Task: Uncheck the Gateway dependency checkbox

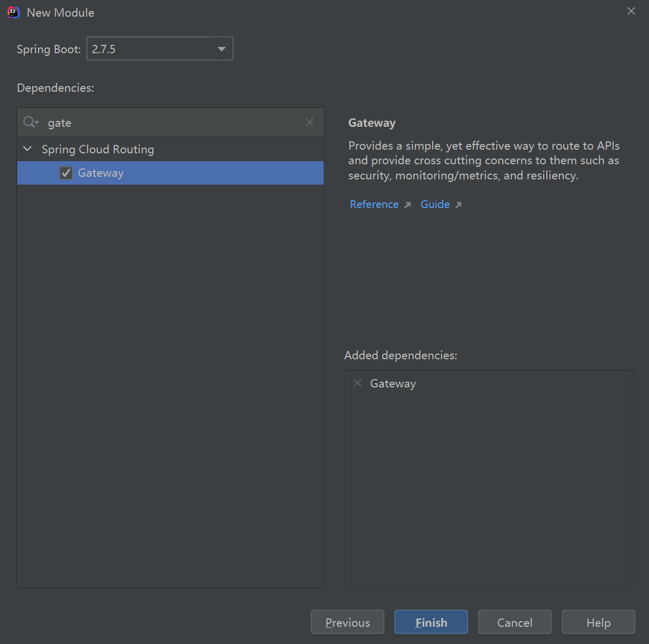Action: click(66, 173)
